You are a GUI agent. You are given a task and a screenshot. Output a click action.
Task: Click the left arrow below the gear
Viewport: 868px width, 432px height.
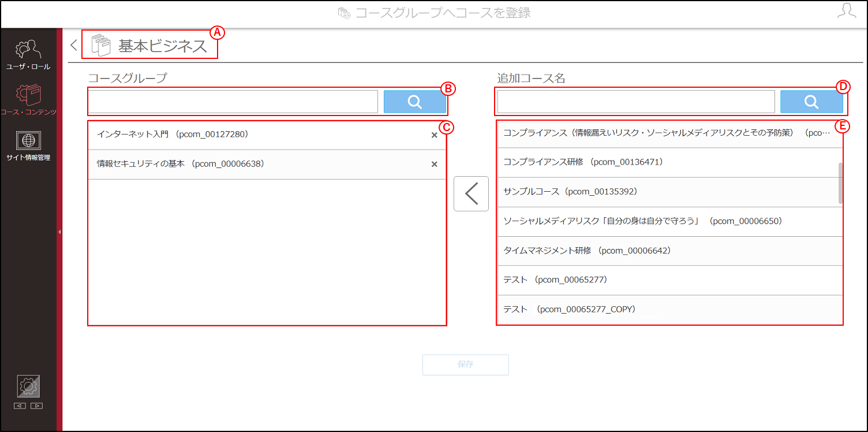(x=20, y=406)
